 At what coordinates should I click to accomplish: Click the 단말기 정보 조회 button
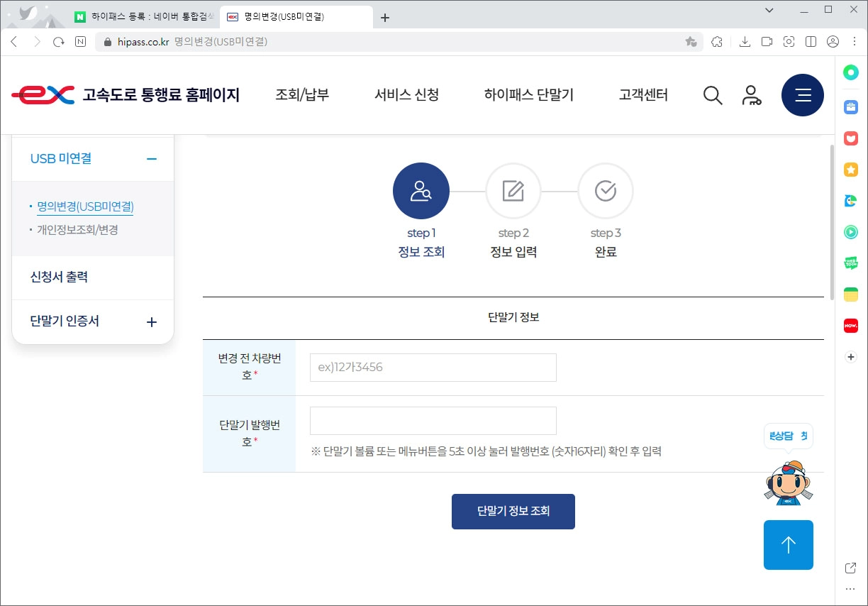[513, 512]
